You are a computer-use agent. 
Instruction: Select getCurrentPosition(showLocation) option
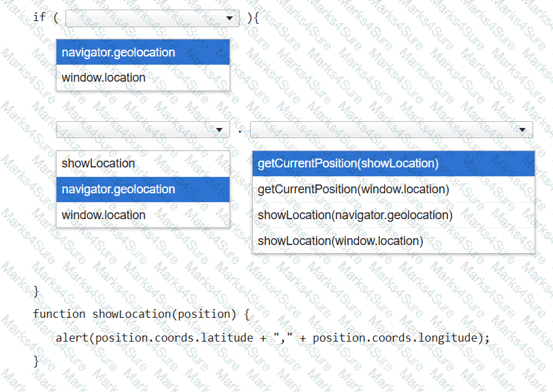[x=394, y=163]
